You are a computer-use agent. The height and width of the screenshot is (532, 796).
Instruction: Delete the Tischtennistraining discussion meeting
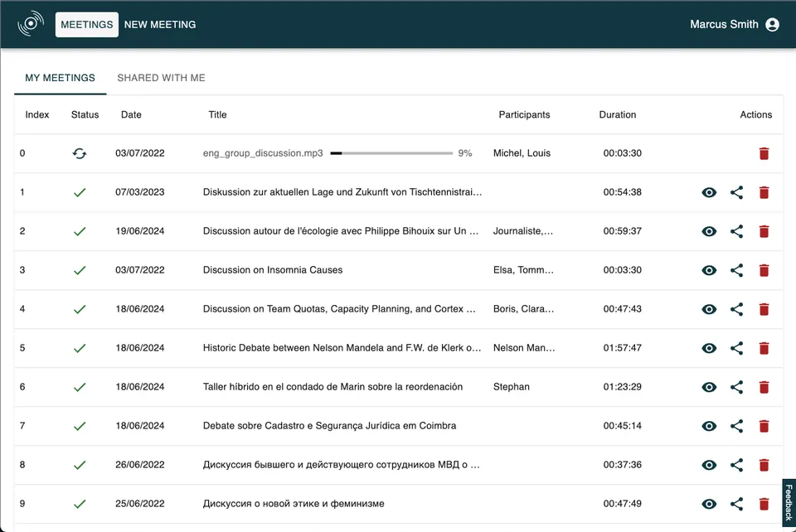click(764, 192)
